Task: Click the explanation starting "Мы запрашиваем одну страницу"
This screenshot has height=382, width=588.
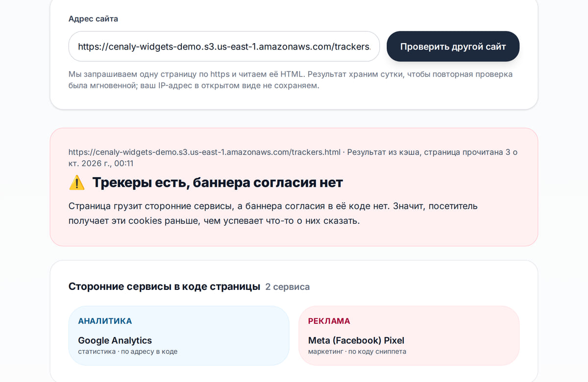Action: point(291,80)
